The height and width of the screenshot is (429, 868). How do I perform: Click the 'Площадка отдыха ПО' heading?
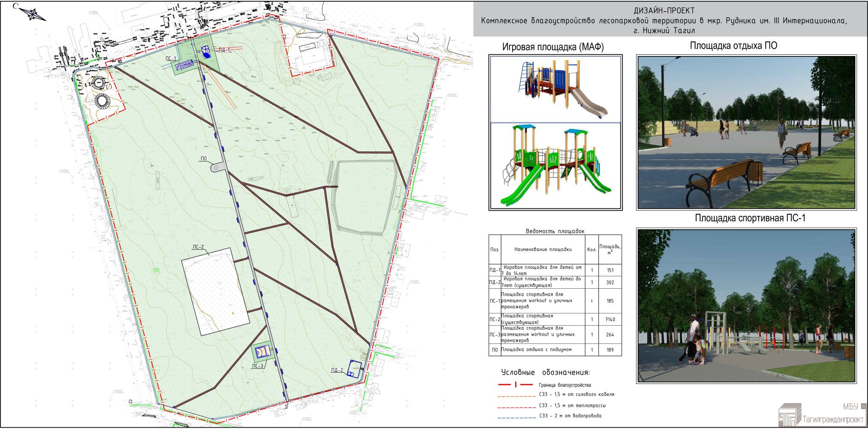click(733, 46)
